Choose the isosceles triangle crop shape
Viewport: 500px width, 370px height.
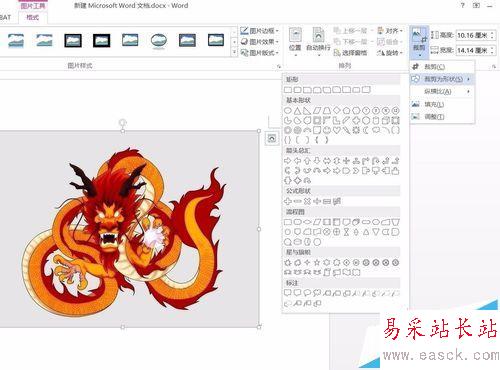coord(297,110)
